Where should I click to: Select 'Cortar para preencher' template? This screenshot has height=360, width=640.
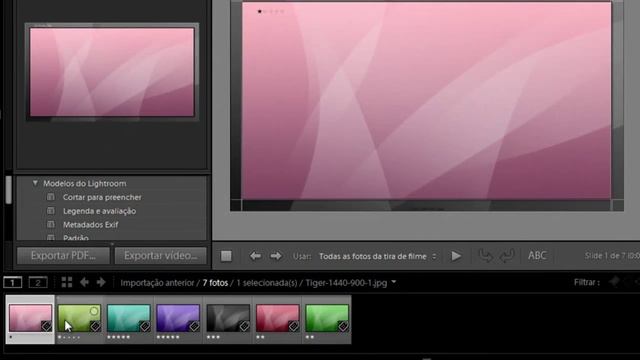pos(102,197)
